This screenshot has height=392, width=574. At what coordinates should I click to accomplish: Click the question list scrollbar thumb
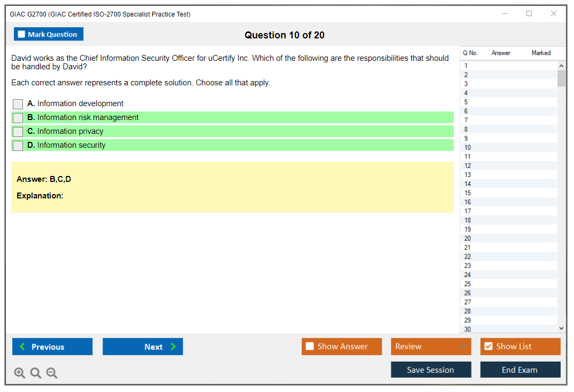561,77
